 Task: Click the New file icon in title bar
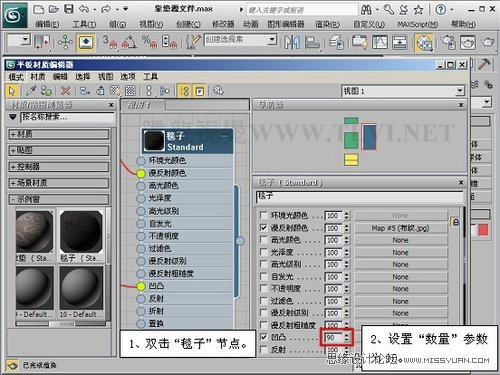38,9
